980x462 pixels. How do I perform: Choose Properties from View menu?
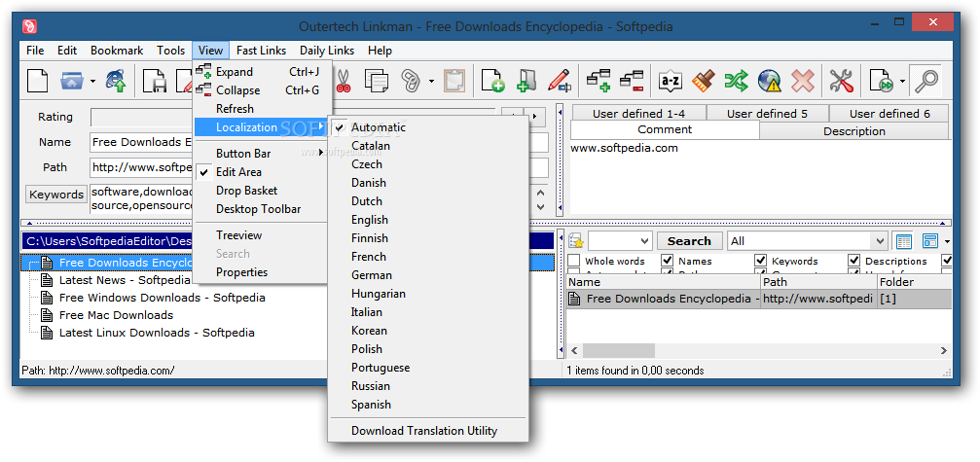pyautogui.click(x=260, y=272)
